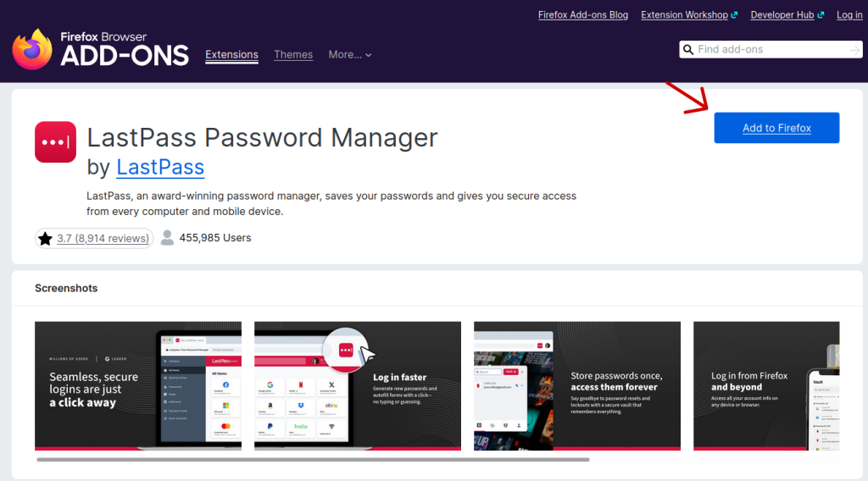Click the screenshots horizontal scrollbar

coord(314,460)
